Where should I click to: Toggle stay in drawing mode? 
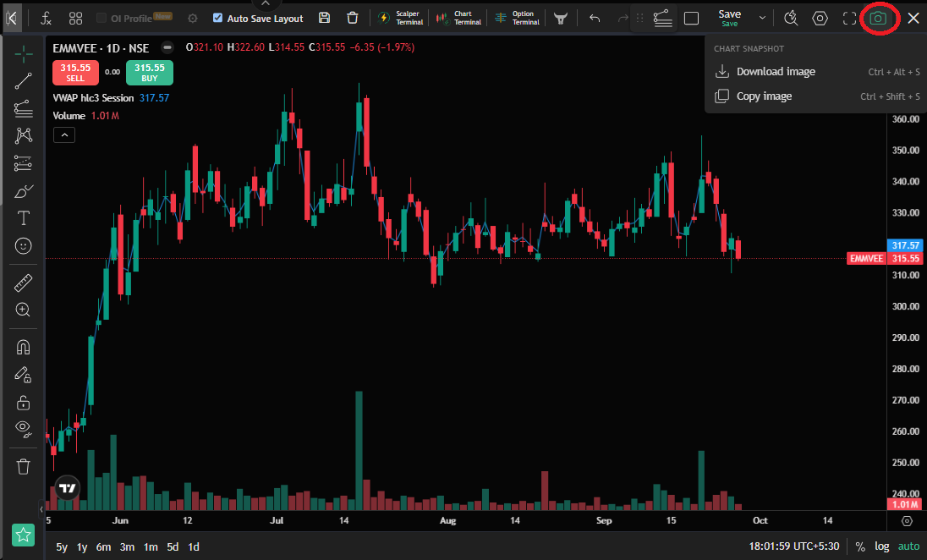[x=23, y=375]
